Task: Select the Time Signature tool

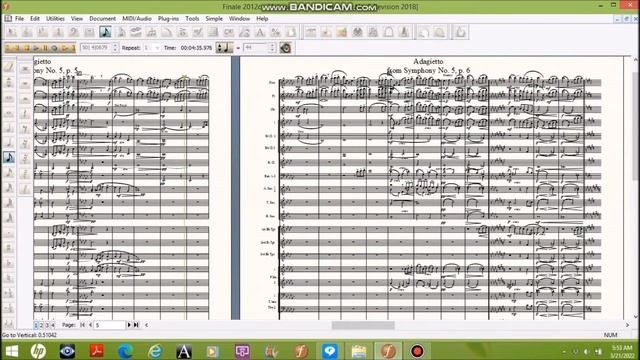Action: [58, 32]
